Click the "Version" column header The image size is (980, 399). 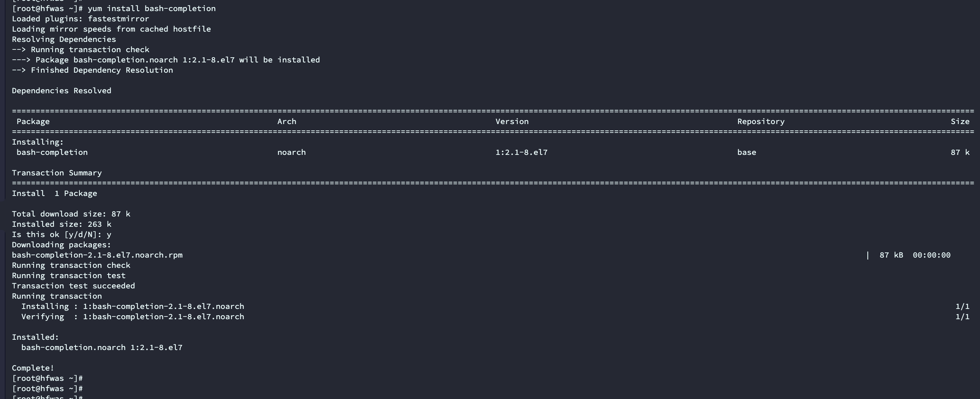[512, 121]
